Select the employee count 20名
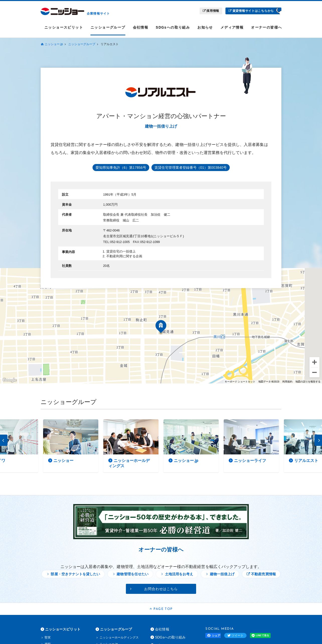Image resolution: width=322 pixels, height=644 pixels. pos(106,266)
